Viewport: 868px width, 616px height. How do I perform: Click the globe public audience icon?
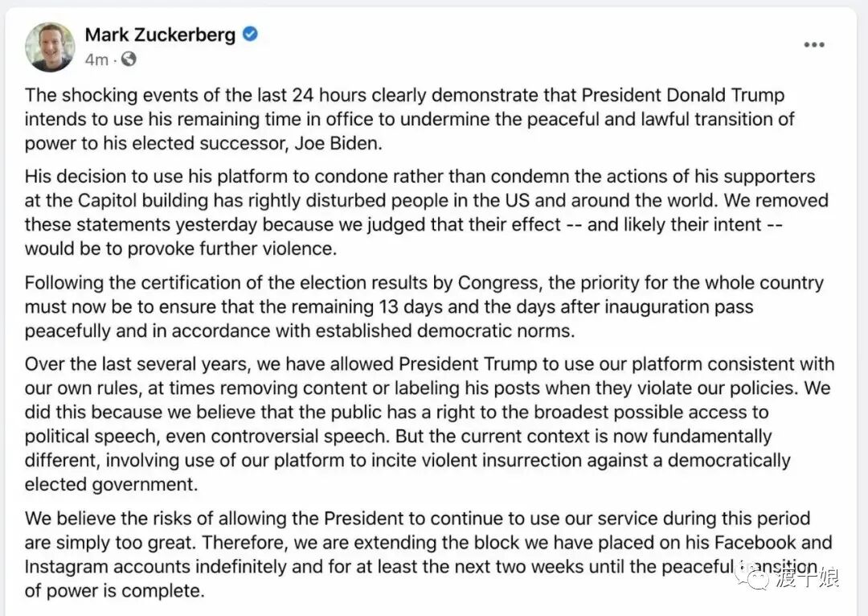point(129,59)
